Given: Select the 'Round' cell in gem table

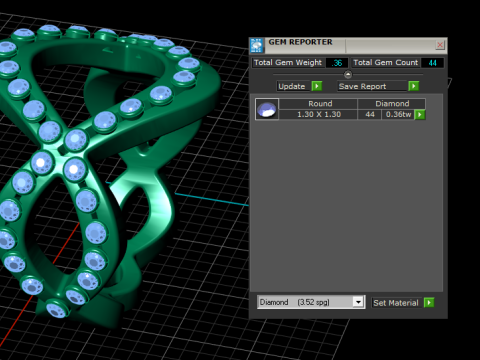Looking at the screenshot, I should point(318,104).
